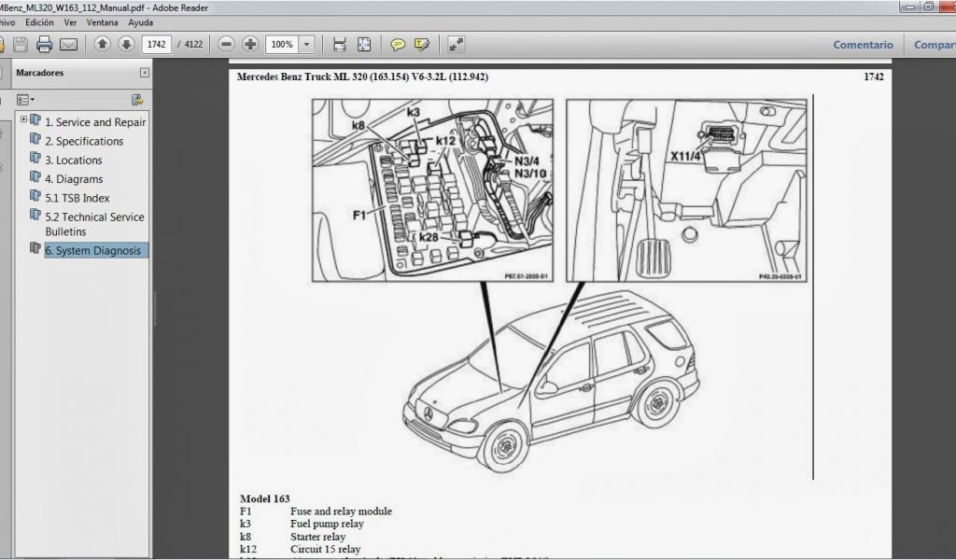Open the Ayuda menu

[140, 21]
